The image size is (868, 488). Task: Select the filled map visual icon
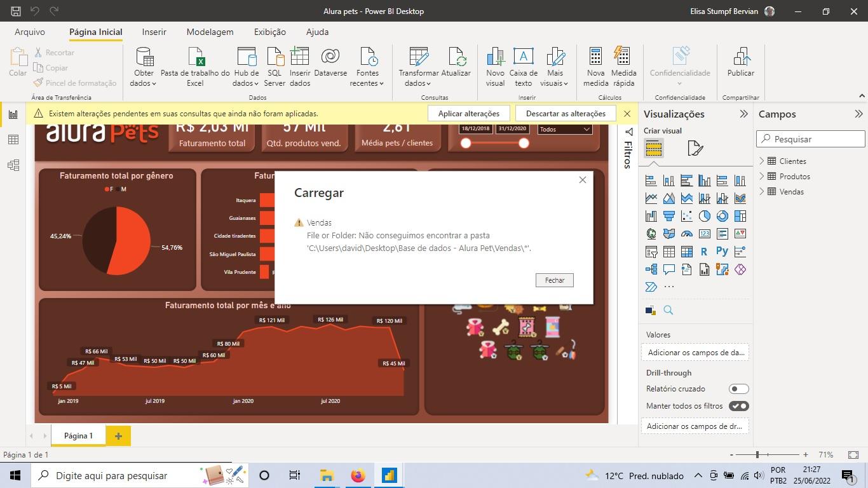coord(668,234)
